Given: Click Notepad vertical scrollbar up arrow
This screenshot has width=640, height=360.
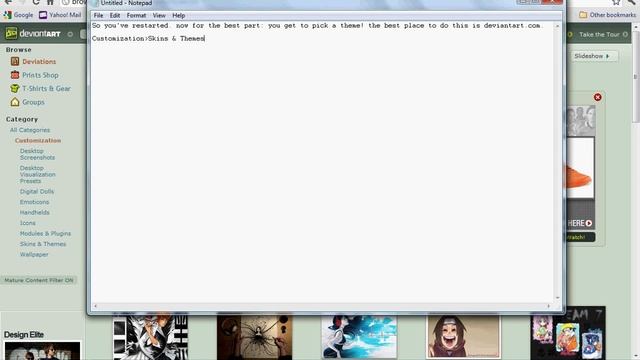Looking at the screenshot, I should tap(558, 25).
